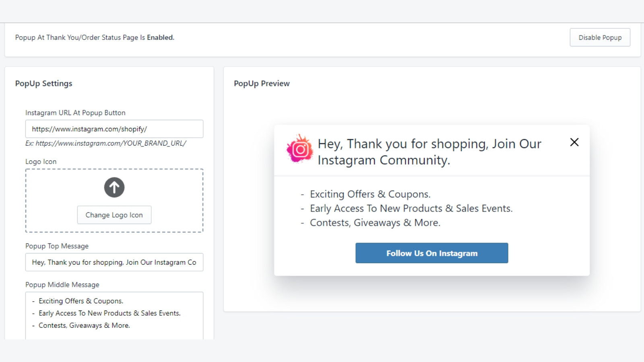The image size is (644, 362).
Task: Click the PopUp Settings heading
Action: tap(44, 83)
